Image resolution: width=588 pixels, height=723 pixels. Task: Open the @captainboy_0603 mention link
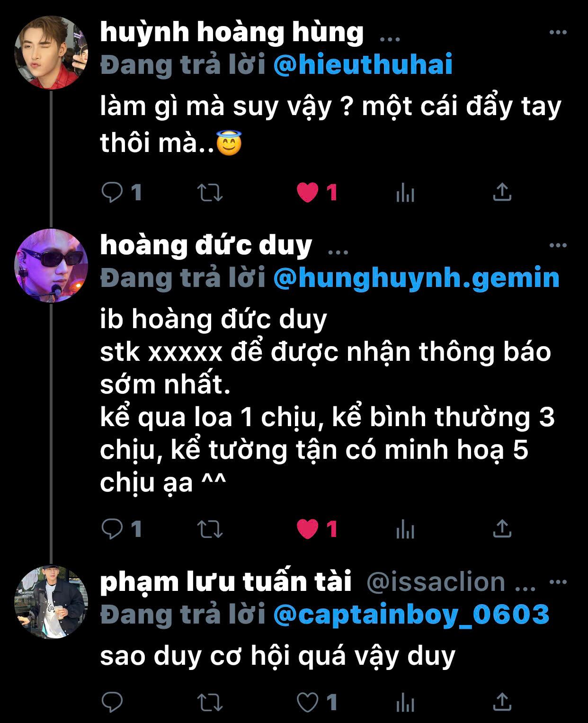point(411,615)
